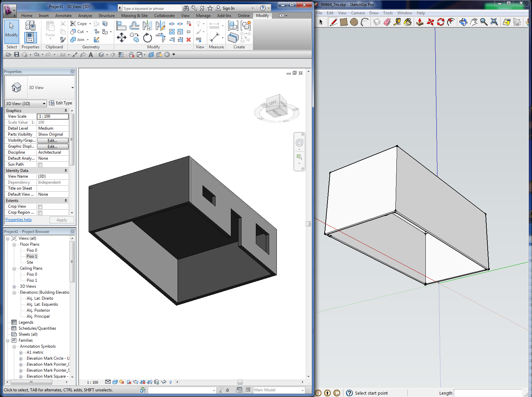Click the View Scale 1:100 field

[53, 116]
